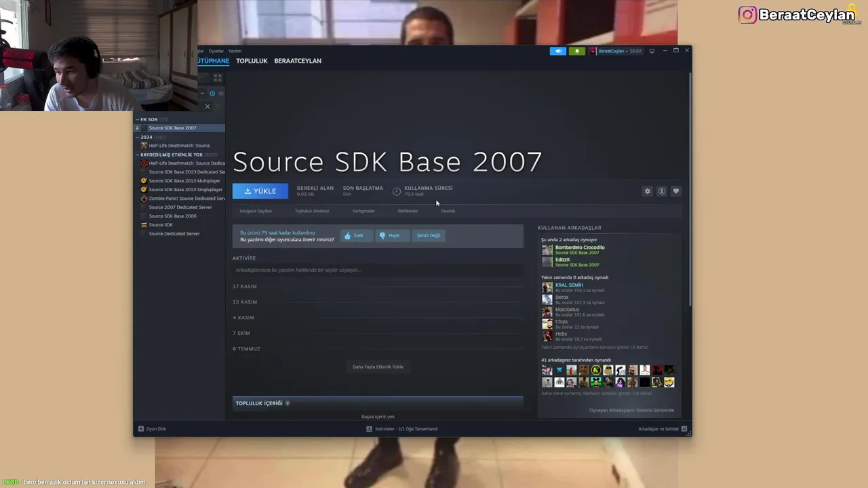Image resolution: width=868 pixels, height=488 pixels.
Task: Click Oynayan Arkadaşların Tümünü Görüntüle
Action: [x=631, y=411]
